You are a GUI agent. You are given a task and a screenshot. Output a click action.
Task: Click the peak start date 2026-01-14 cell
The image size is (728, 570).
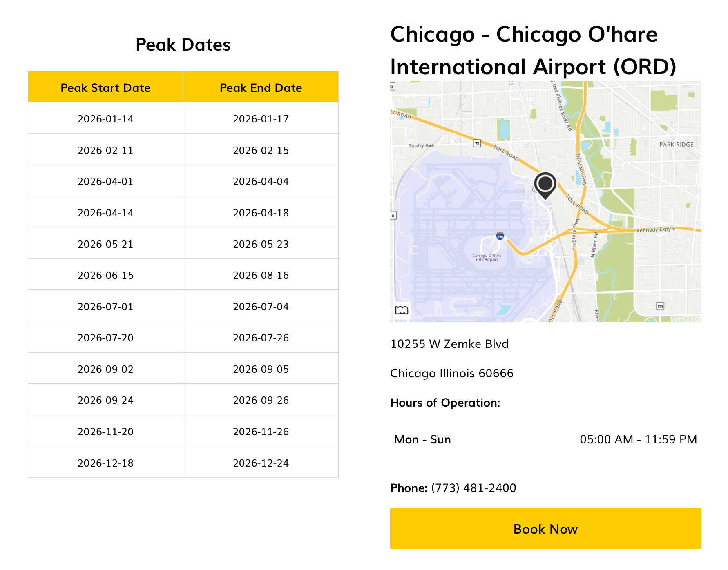click(105, 119)
